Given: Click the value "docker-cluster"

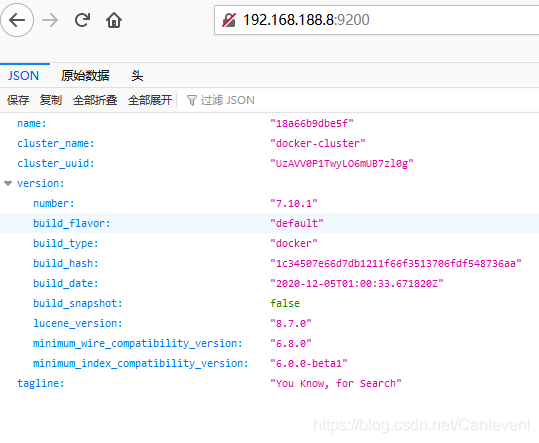Looking at the screenshot, I should click(x=318, y=143).
